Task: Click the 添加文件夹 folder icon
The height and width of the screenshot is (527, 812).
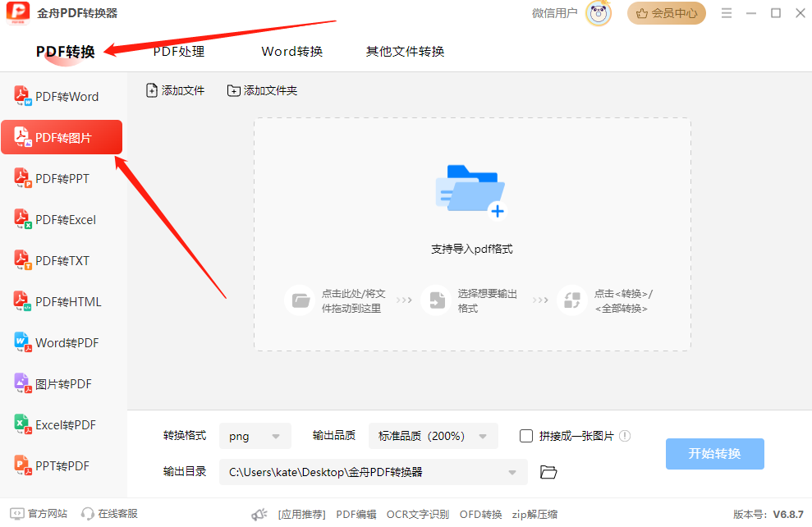Action: (x=233, y=90)
